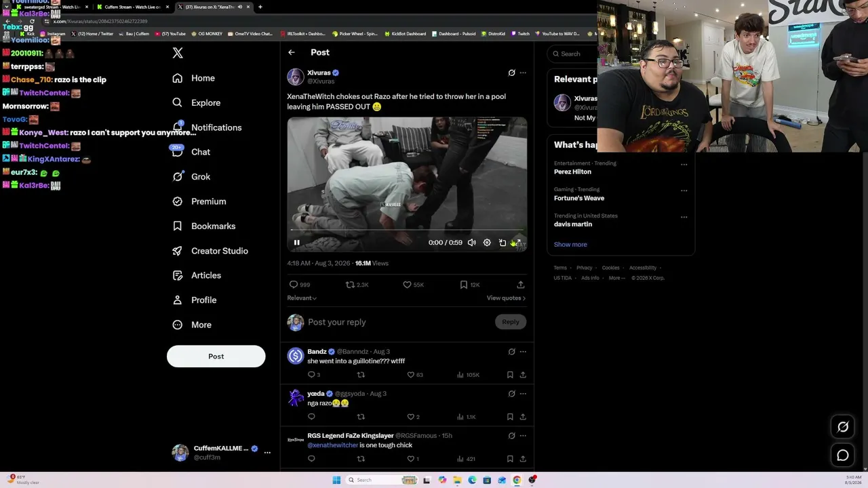Open Profile in the X sidebar
The image size is (868, 488).
(195, 300)
